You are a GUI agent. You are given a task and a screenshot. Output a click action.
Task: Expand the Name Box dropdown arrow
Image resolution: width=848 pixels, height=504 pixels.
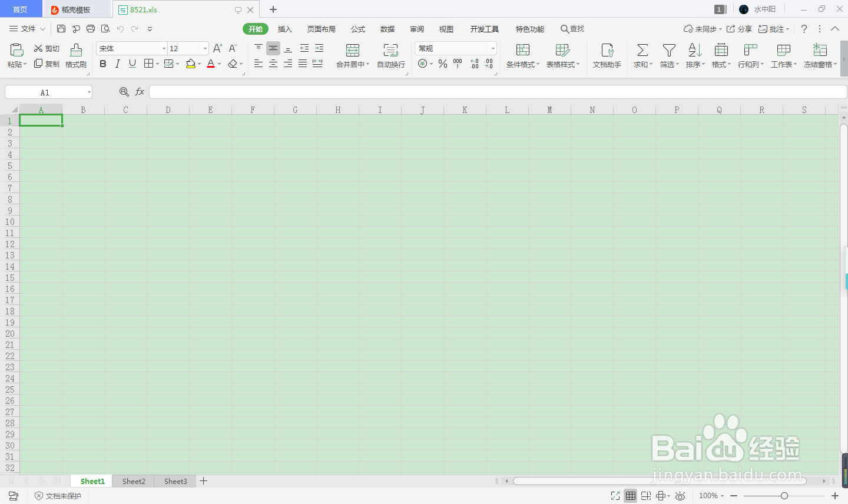[89, 92]
